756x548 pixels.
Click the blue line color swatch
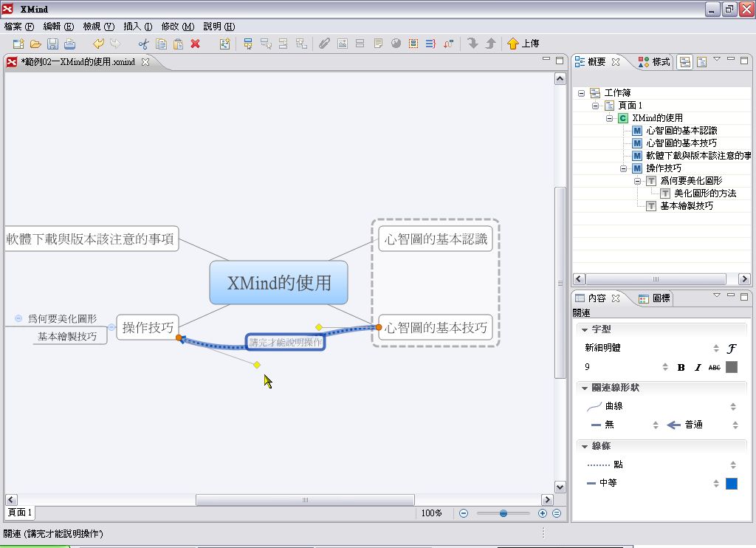[732, 483]
